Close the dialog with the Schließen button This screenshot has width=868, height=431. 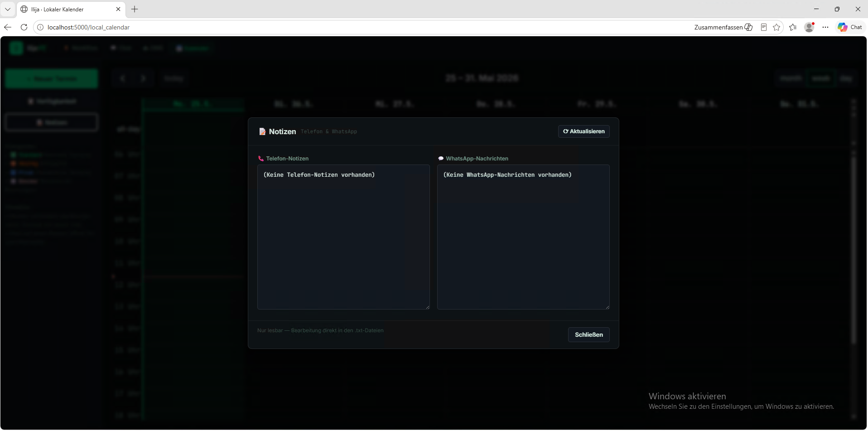tap(588, 335)
